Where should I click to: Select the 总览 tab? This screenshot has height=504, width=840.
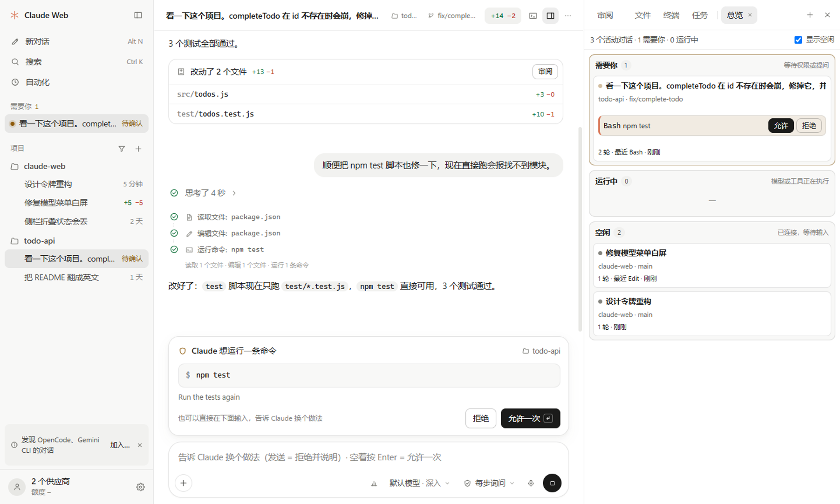click(735, 15)
